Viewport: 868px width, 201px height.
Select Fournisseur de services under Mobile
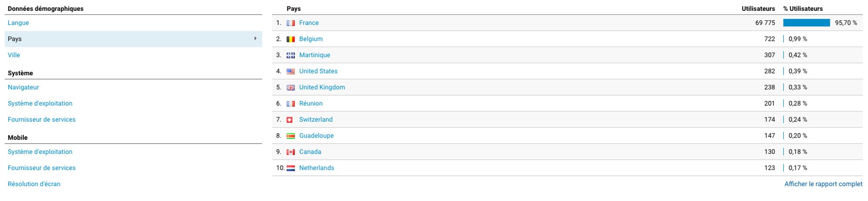[42, 167]
